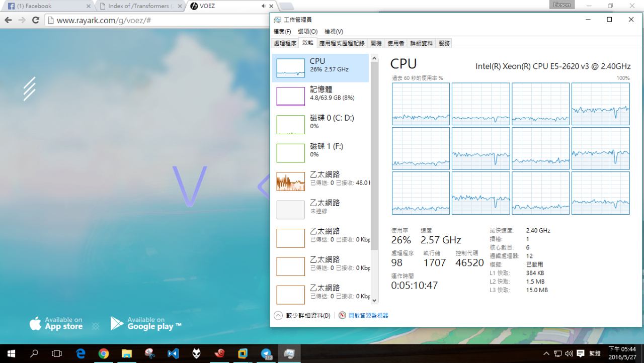Open a new tab in Chrome
The width and height of the screenshot is (644, 363).
(286, 6)
